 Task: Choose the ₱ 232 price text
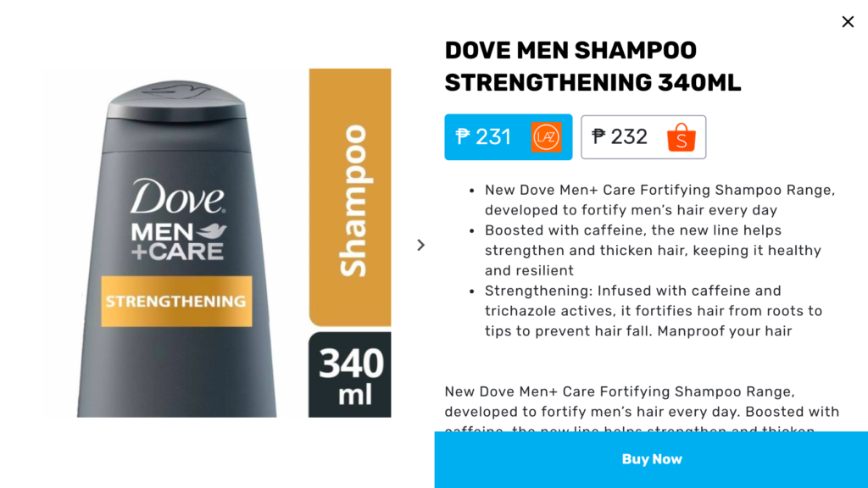coord(620,136)
